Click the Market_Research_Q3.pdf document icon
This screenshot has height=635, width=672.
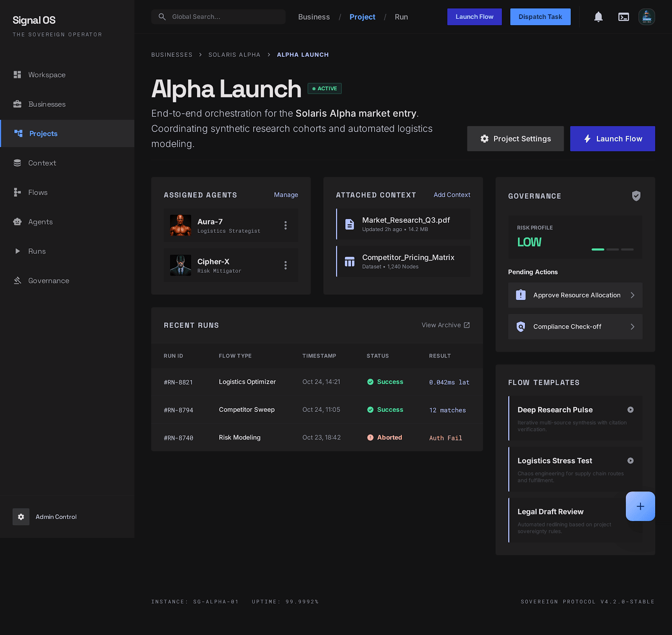click(x=349, y=224)
